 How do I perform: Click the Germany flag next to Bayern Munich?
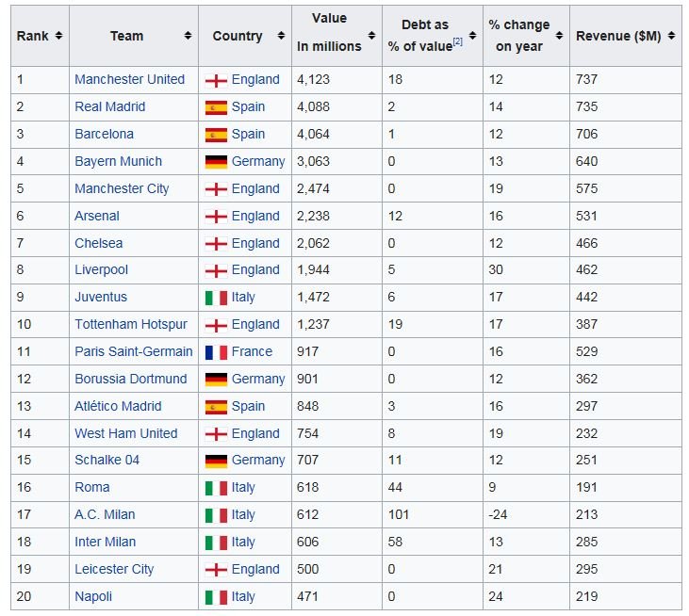216,162
